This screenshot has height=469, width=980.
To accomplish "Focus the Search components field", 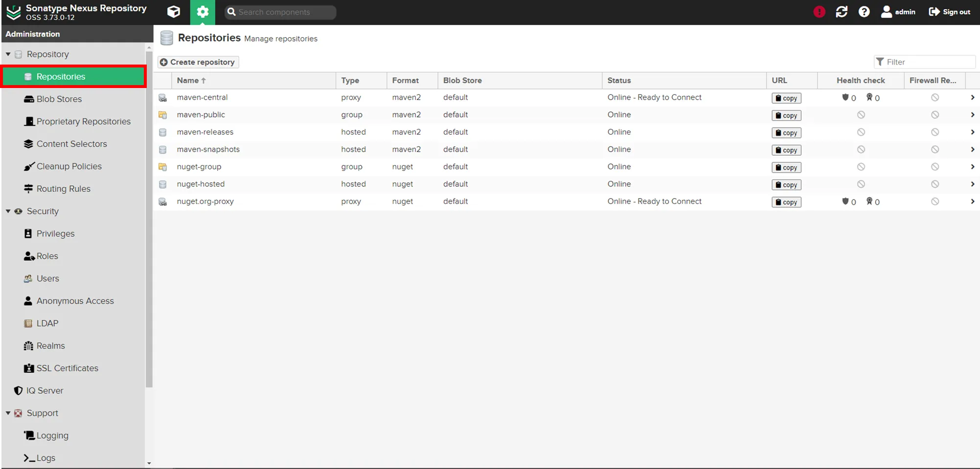I will 280,12.
